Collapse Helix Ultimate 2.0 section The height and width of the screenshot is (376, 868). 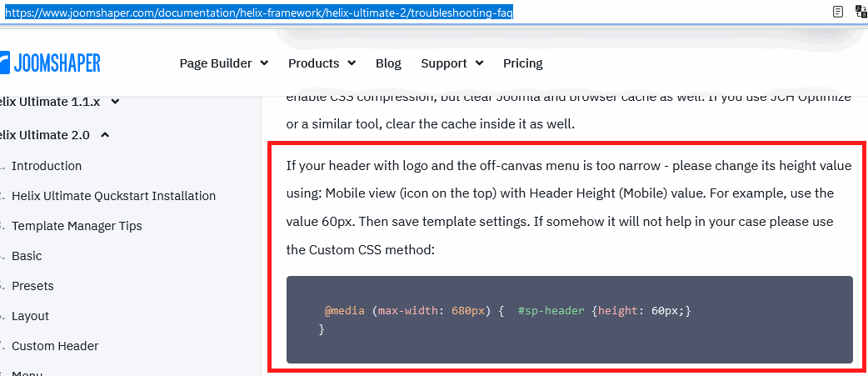point(105,134)
